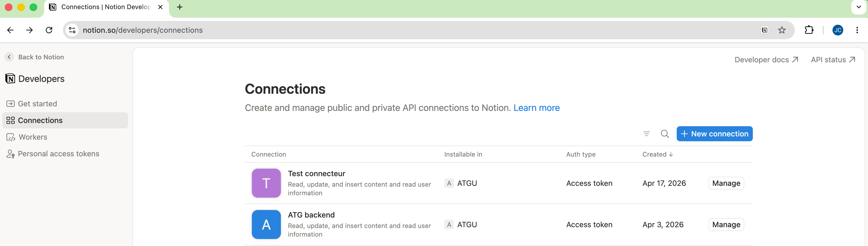Screen dimensions: 868x246
Task: Click Access token in Test connecteur row
Action: (x=589, y=183)
